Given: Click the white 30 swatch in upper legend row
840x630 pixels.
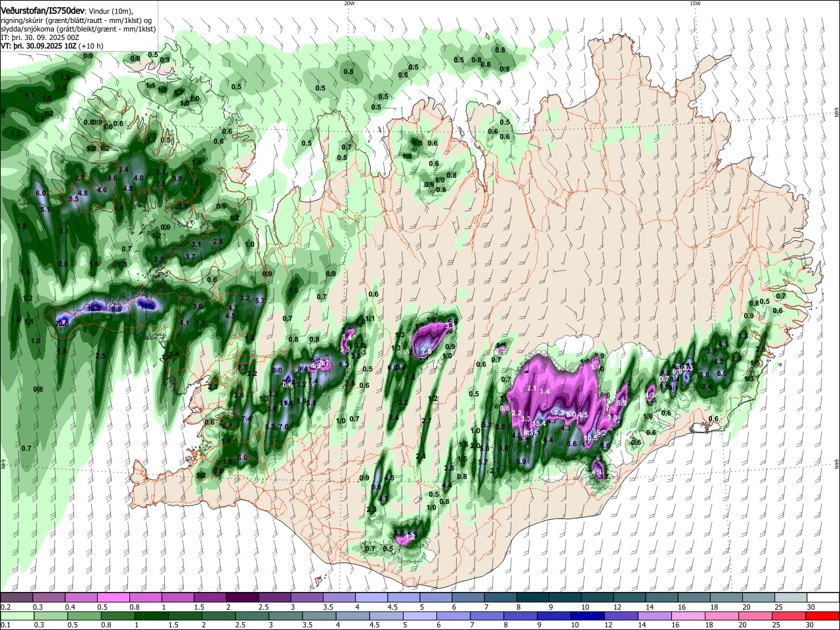Looking at the screenshot, I should click(822, 598).
